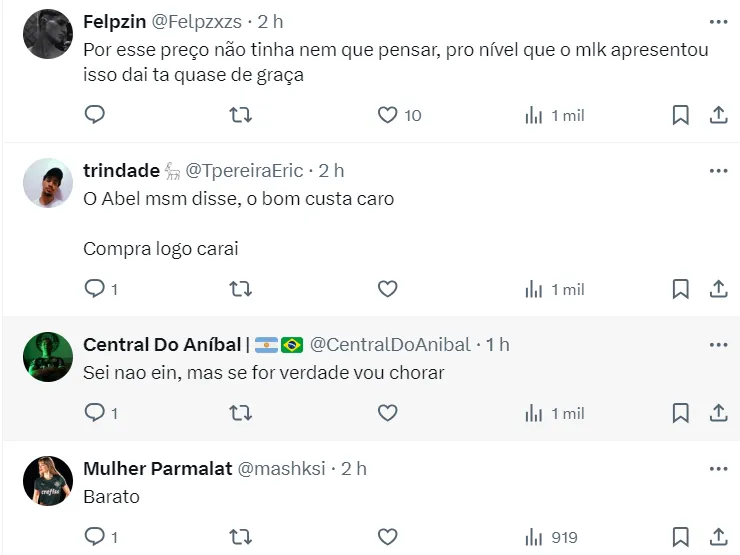Repost Central Do Aníbal's tweet

[x=241, y=413]
